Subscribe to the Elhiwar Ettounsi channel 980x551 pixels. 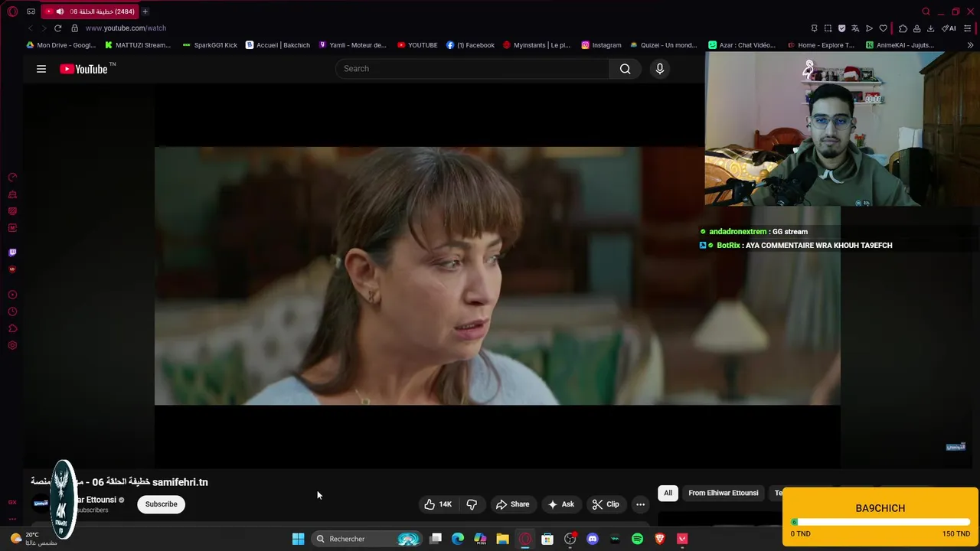161,504
